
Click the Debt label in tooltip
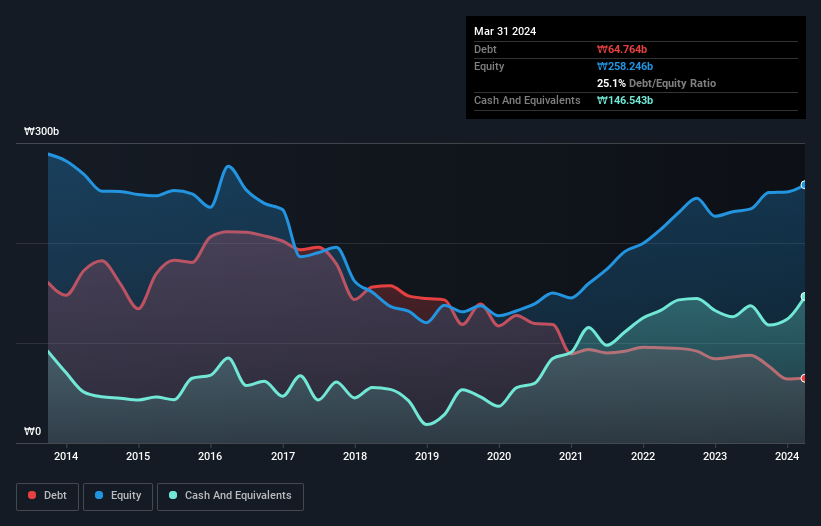[485, 49]
